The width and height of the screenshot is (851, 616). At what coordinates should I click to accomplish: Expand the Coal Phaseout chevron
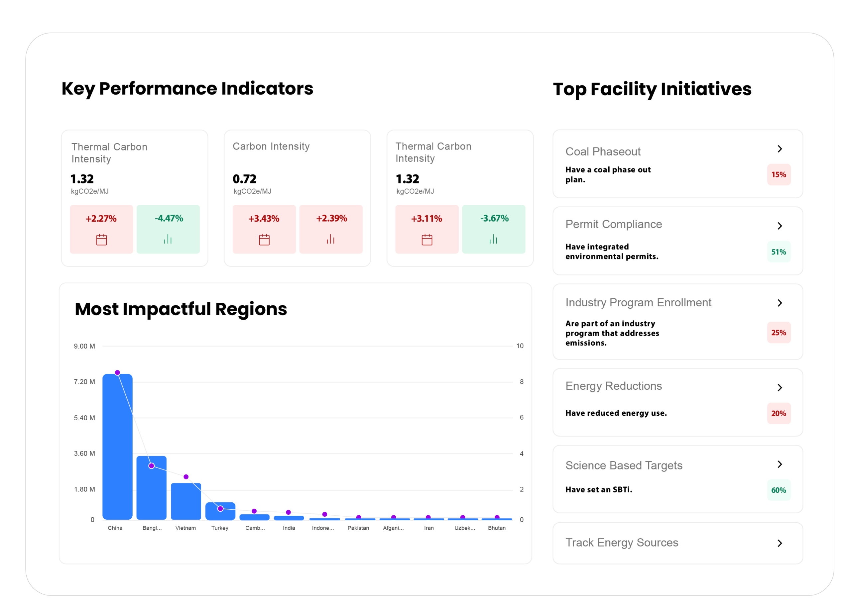[x=780, y=149]
